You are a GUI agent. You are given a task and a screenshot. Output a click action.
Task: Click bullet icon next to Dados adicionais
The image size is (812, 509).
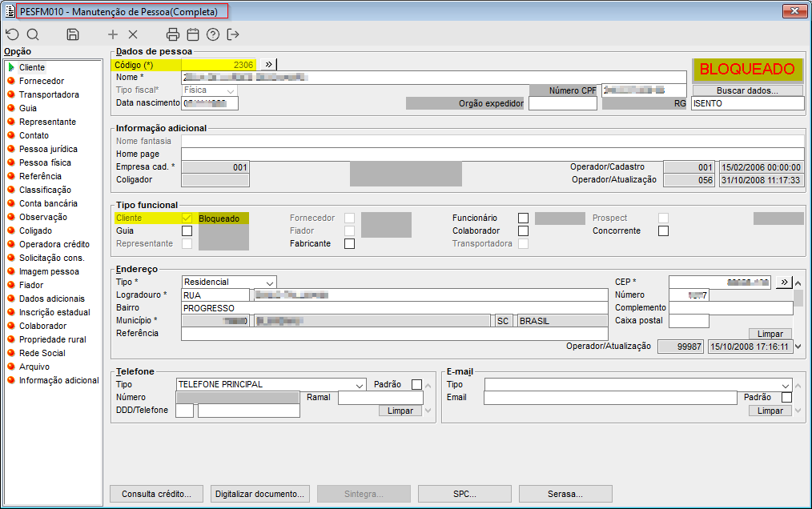tap(11, 299)
